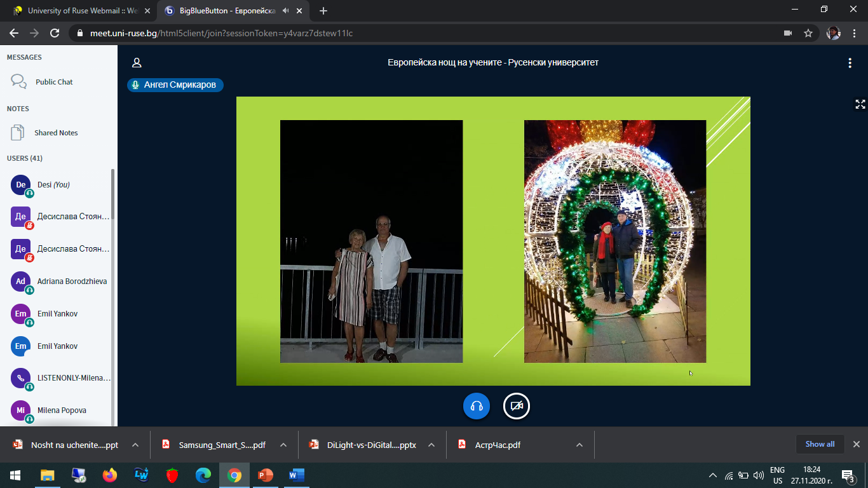This screenshot has height=488, width=868.
Task: Expand options for АстрЧас.pdf download
Action: tap(580, 445)
